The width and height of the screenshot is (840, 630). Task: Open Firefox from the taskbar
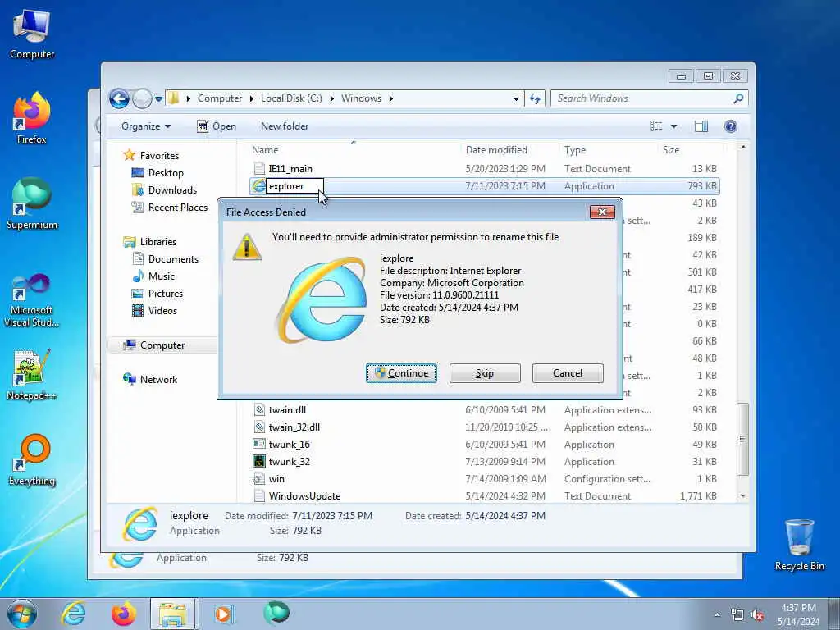(x=124, y=614)
